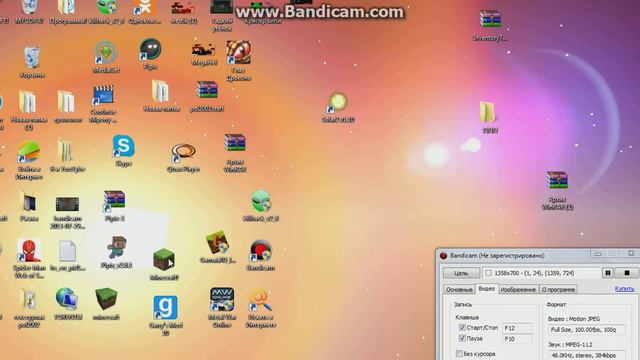The image size is (640, 360).
Task: Select the Recycle Bin desktop icon
Action: point(32,58)
